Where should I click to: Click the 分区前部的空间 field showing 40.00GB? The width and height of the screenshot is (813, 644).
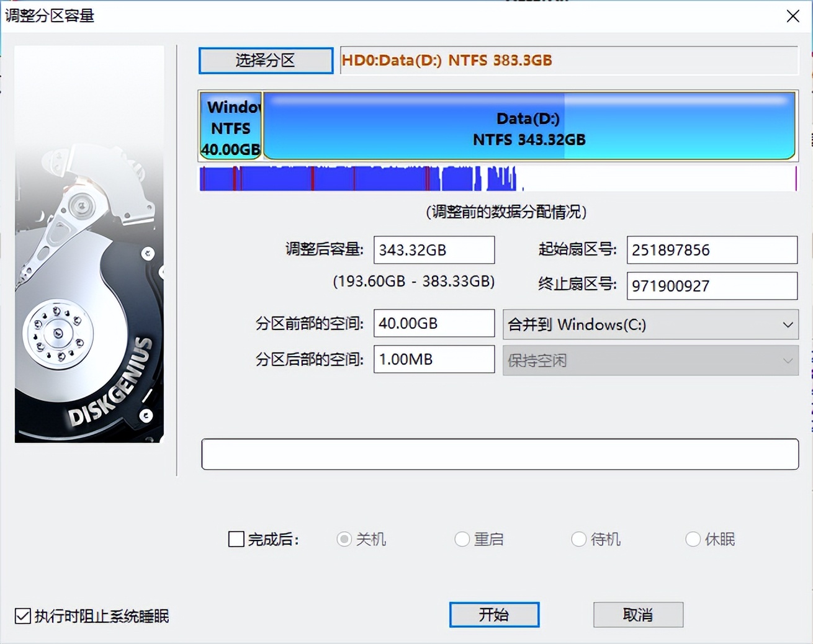click(x=433, y=323)
